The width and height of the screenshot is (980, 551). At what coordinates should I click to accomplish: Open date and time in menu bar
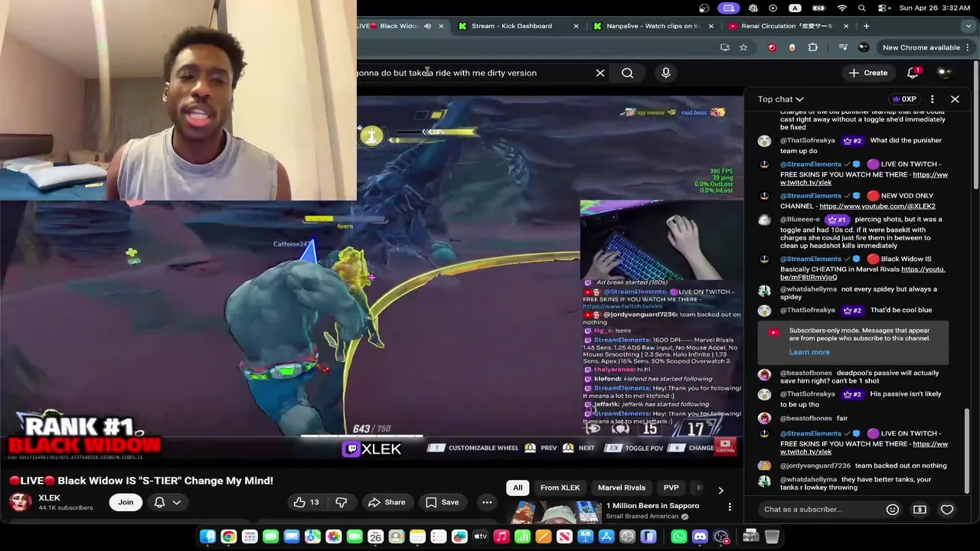tap(936, 8)
